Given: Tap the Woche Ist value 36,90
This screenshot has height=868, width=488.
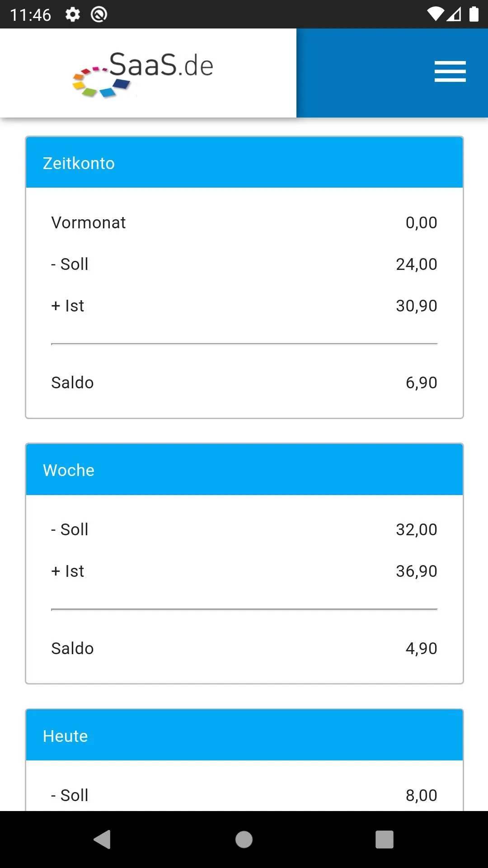Looking at the screenshot, I should (417, 571).
